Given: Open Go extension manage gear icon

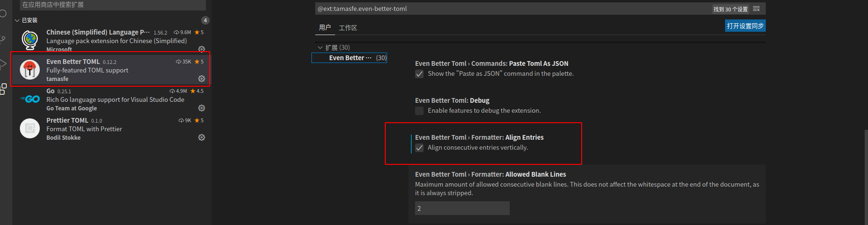Looking at the screenshot, I should (202, 108).
